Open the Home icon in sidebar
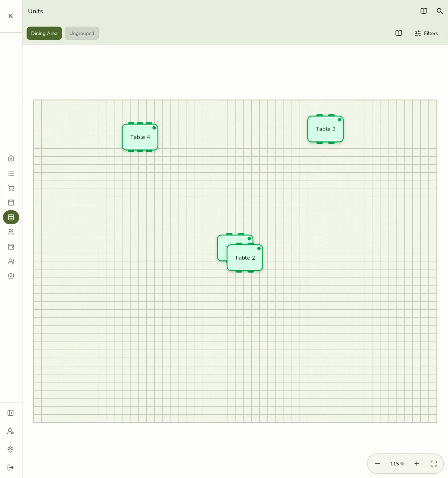 click(x=11, y=159)
